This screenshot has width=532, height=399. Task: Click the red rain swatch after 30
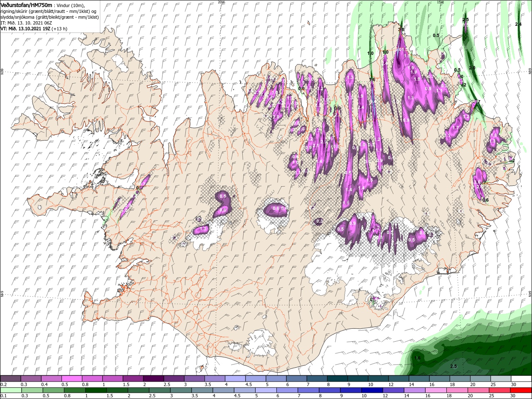tap(521, 390)
